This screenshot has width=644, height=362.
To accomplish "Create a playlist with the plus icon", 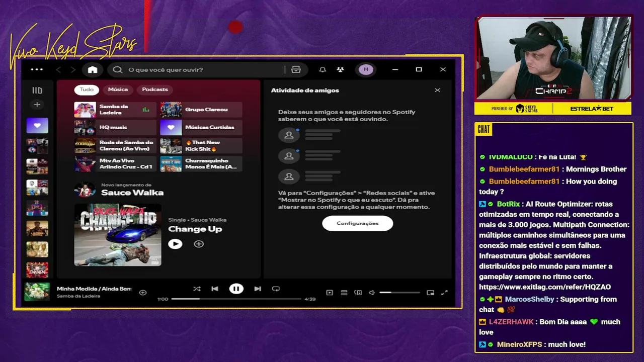I will (x=37, y=105).
